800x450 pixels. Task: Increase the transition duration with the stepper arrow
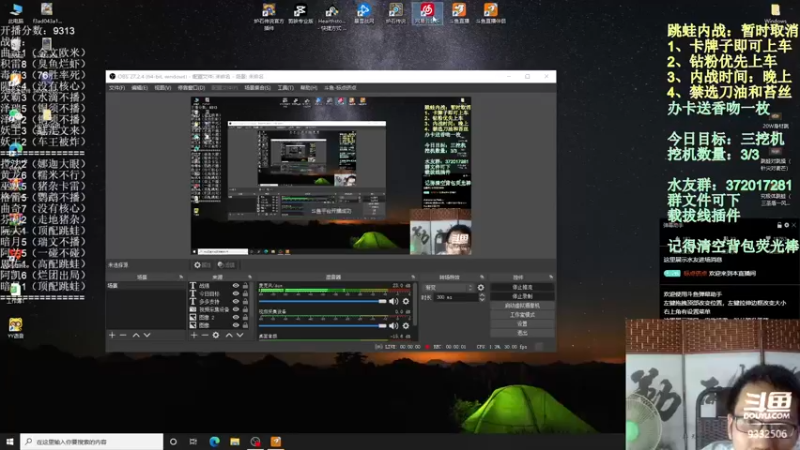coord(482,295)
